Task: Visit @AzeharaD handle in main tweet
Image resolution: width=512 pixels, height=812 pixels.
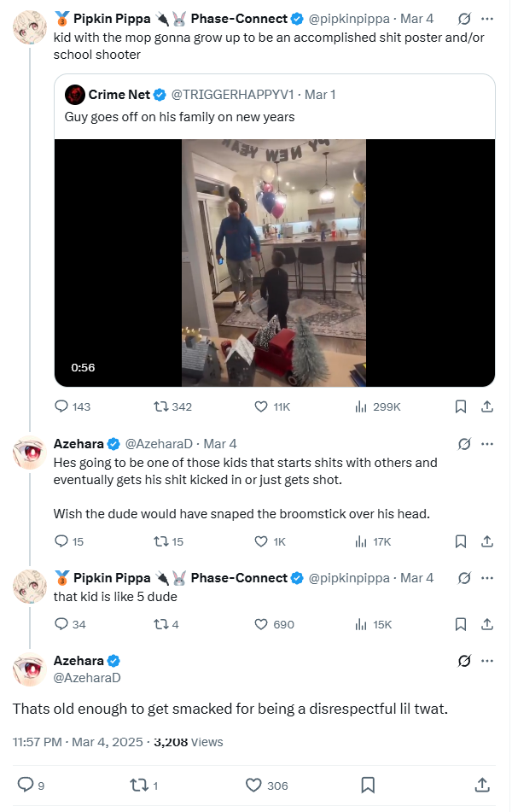Action: pyautogui.click(x=87, y=677)
